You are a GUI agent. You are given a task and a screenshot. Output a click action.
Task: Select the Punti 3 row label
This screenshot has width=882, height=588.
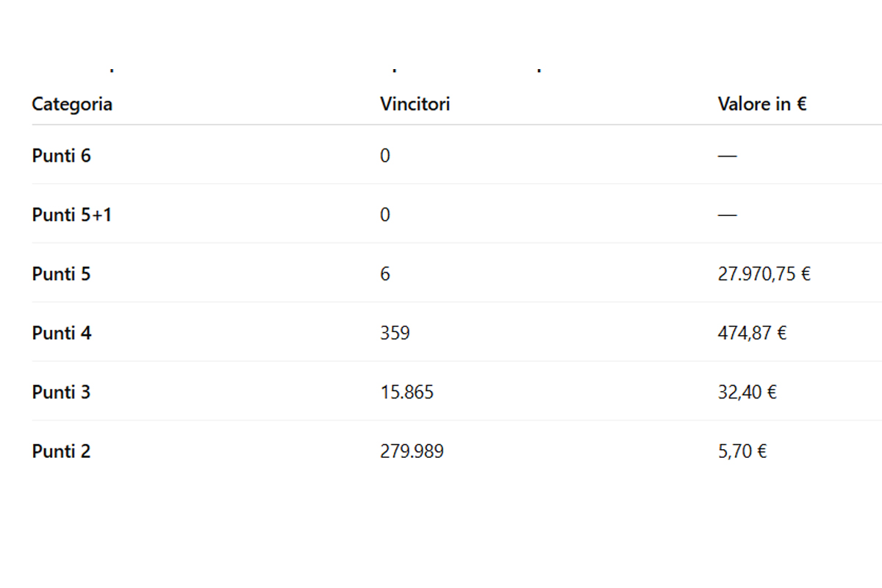click(62, 392)
